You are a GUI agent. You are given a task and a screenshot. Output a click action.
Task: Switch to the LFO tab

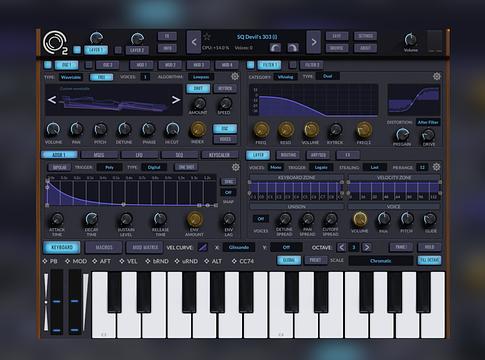139,155
